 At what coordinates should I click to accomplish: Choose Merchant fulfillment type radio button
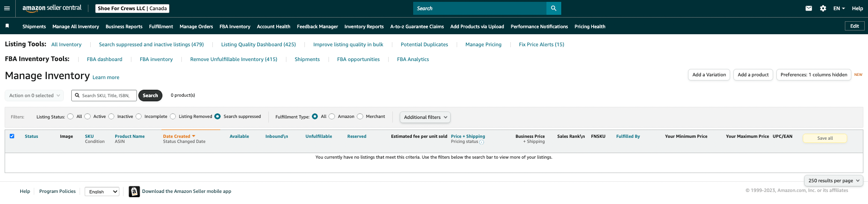click(360, 117)
